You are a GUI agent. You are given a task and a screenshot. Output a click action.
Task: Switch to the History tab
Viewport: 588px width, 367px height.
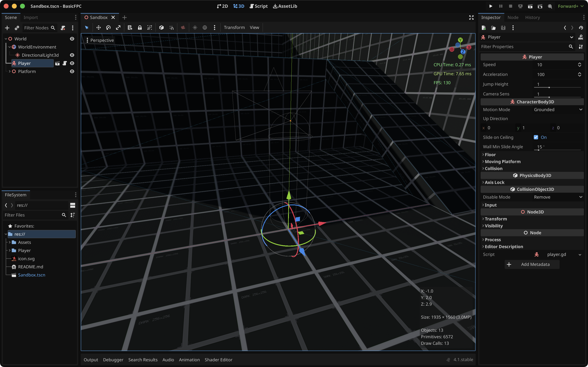pos(532,17)
